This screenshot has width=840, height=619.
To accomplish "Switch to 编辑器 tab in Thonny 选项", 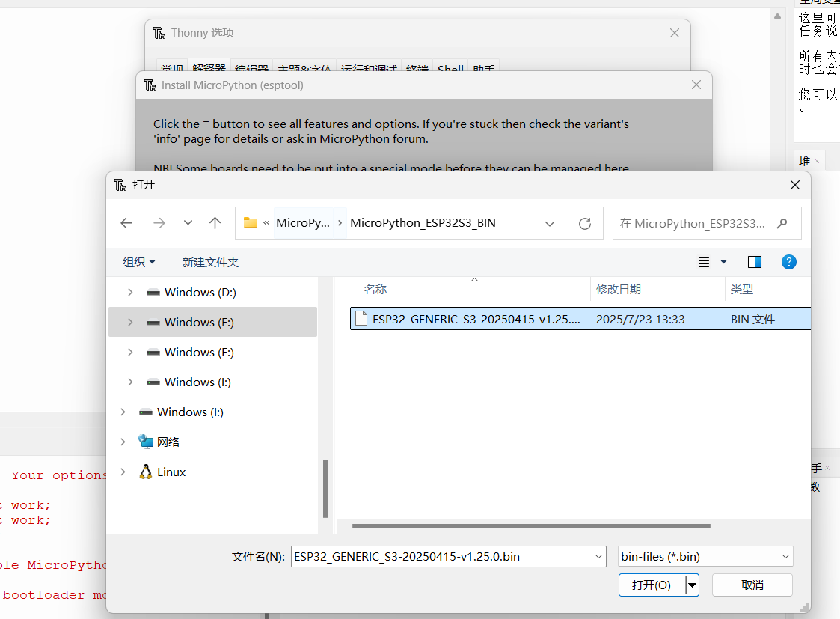I will click(x=251, y=67).
